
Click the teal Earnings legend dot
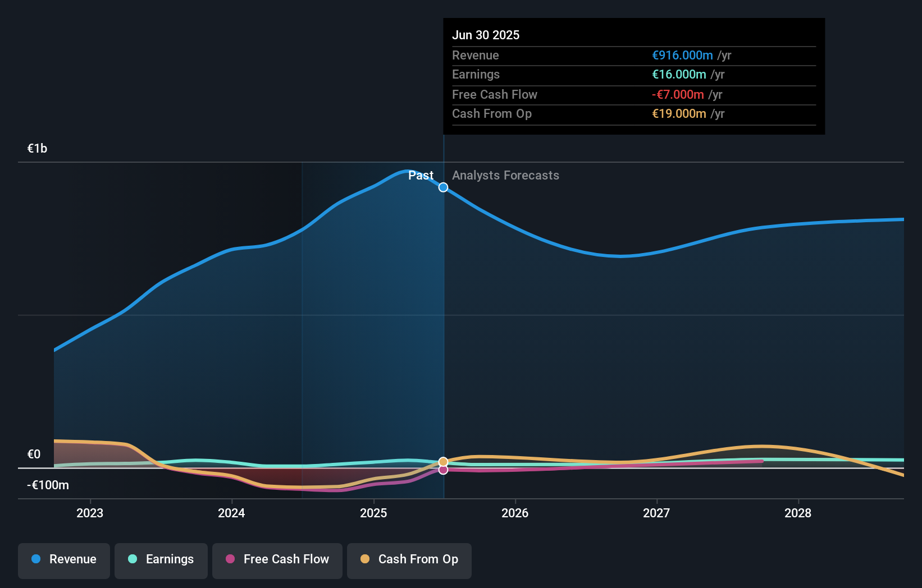click(132, 559)
